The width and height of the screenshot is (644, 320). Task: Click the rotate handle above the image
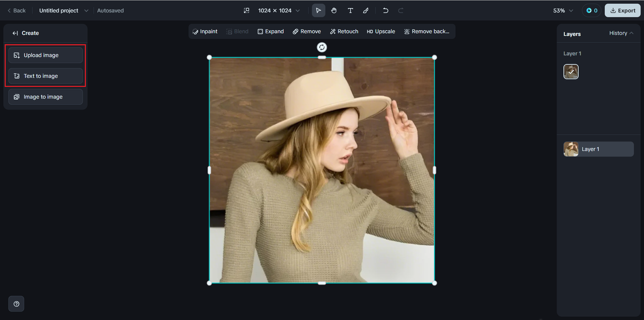tap(322, 47)
